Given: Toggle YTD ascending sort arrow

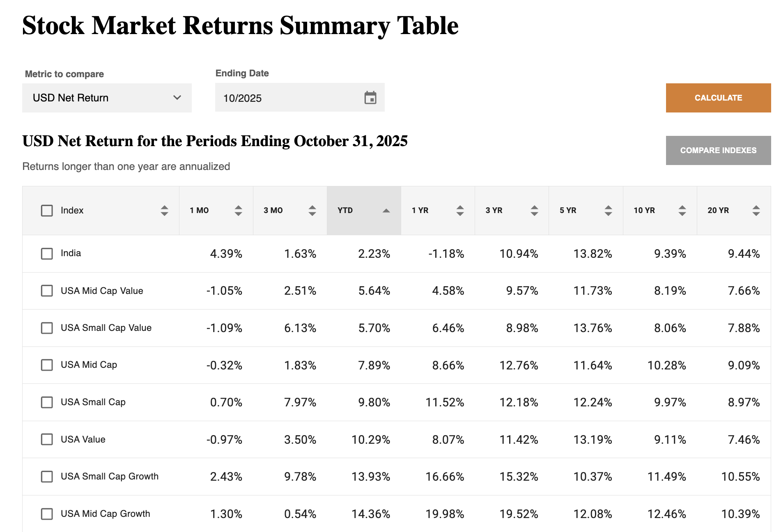Looking at the screenshot, I should [x=386, y=211].
